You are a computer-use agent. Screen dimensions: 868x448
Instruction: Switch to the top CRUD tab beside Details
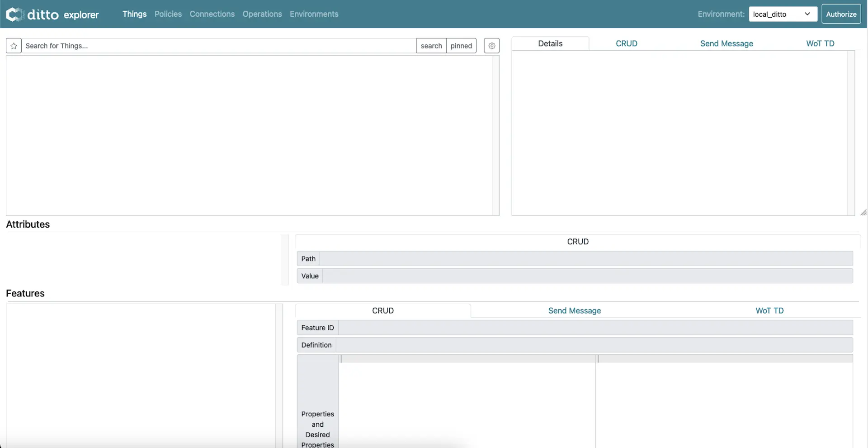coord(627,43)
